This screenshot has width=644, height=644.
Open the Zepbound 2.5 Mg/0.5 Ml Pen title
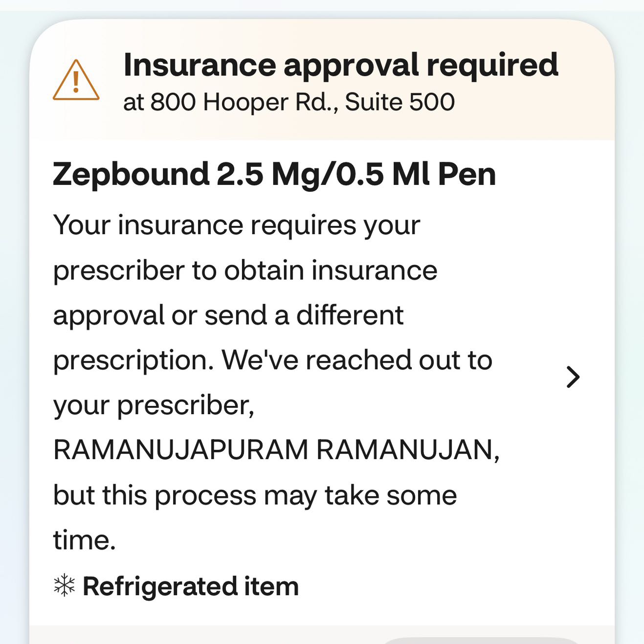(274, 174)
